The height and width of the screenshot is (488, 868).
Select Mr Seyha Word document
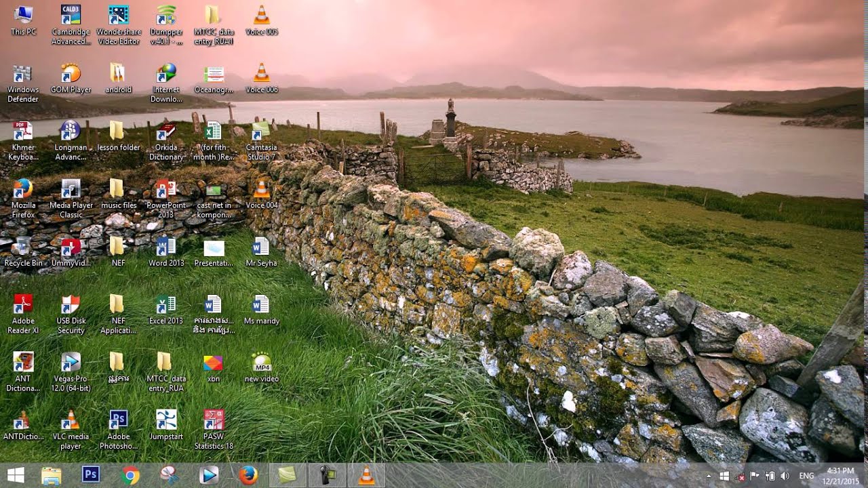261,252
